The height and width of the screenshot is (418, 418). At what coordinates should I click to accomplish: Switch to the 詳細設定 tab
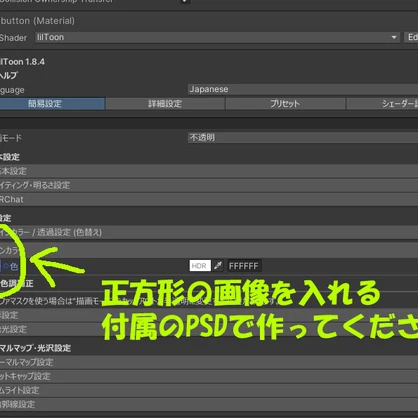tap(165, 104)
